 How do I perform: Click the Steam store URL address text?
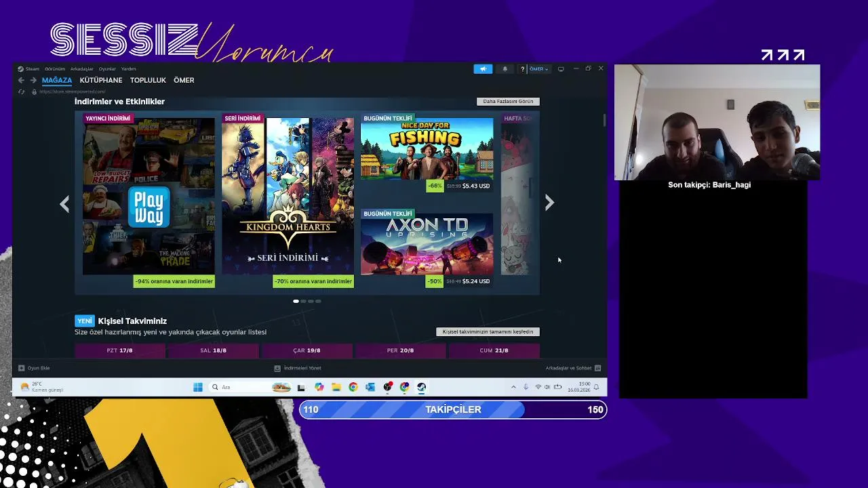click(73, 91)
